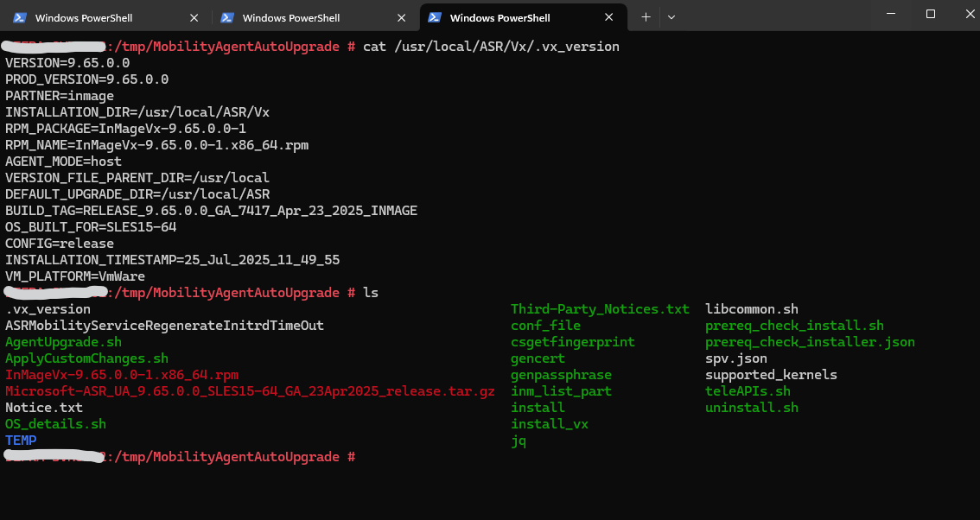Click gencert file name
The width and height of the screenshot is (980, 520).
tap(538, 358)
